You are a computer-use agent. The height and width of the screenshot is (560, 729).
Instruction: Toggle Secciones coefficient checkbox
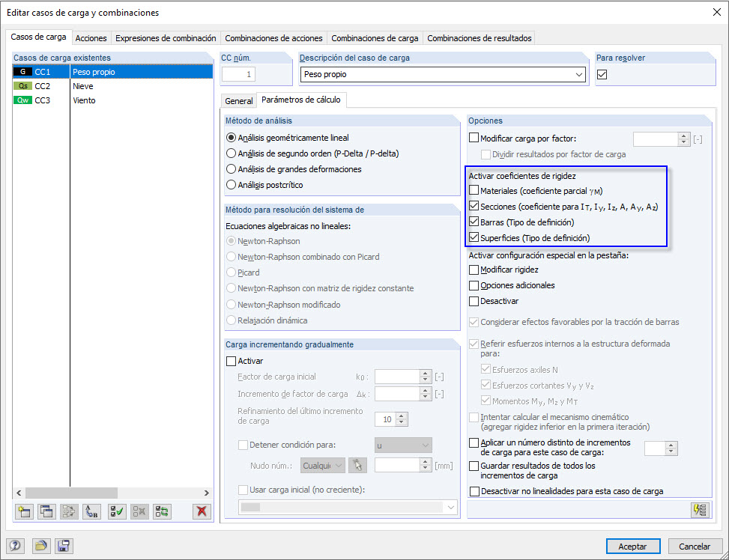point(474,207)
